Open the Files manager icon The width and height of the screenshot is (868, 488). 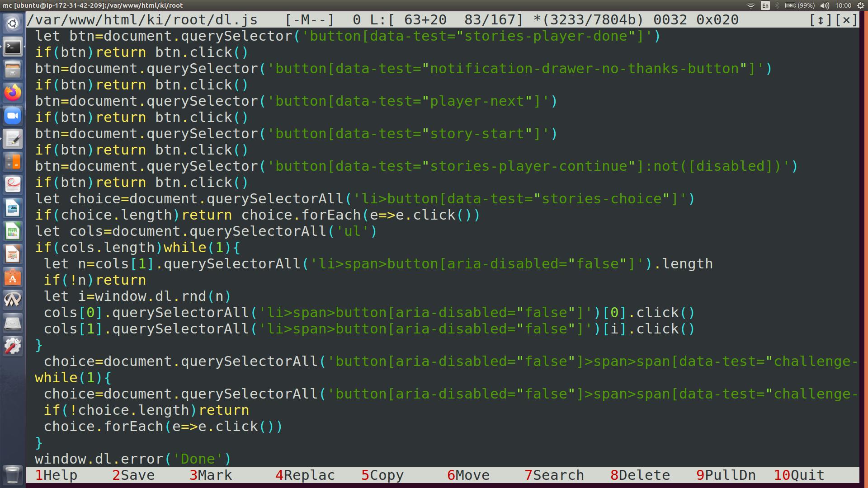tap(13, 70)
